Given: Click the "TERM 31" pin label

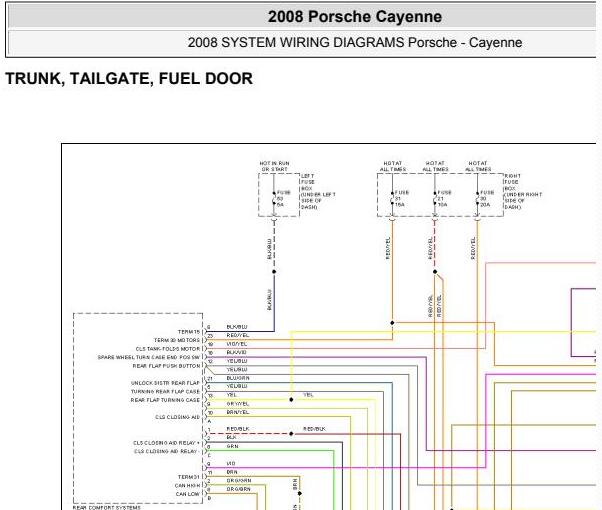Looking at the screenshot, I should 189,477.
